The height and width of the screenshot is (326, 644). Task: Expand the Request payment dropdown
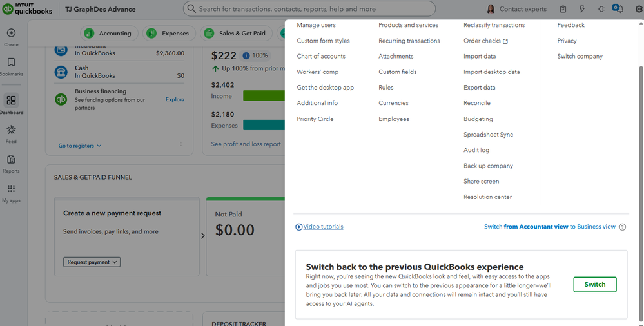tap(92, 262)
